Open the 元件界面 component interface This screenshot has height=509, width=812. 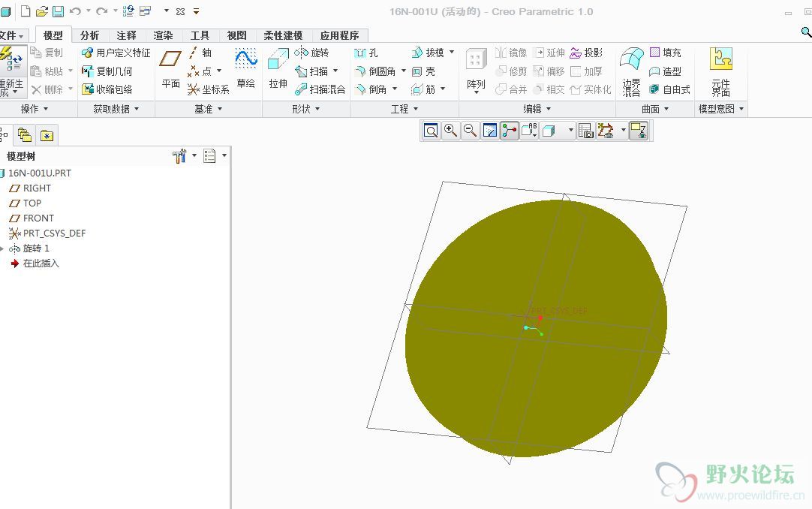(x=721, y=71)
